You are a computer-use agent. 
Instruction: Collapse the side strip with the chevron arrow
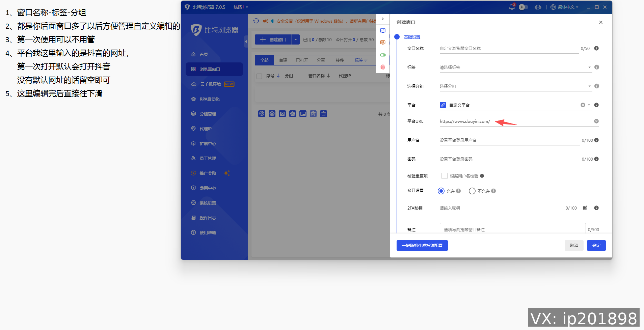(x=383, y=19)
